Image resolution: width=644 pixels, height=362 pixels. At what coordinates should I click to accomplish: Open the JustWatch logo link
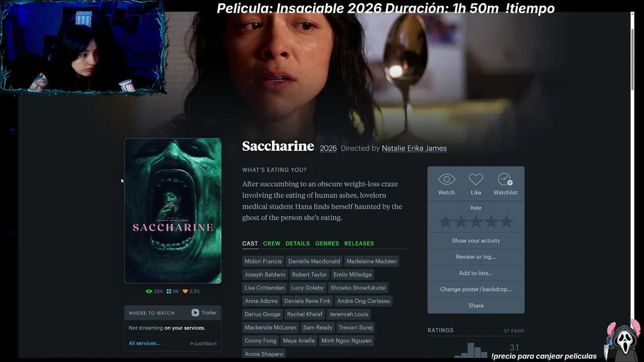click(203, 343)
